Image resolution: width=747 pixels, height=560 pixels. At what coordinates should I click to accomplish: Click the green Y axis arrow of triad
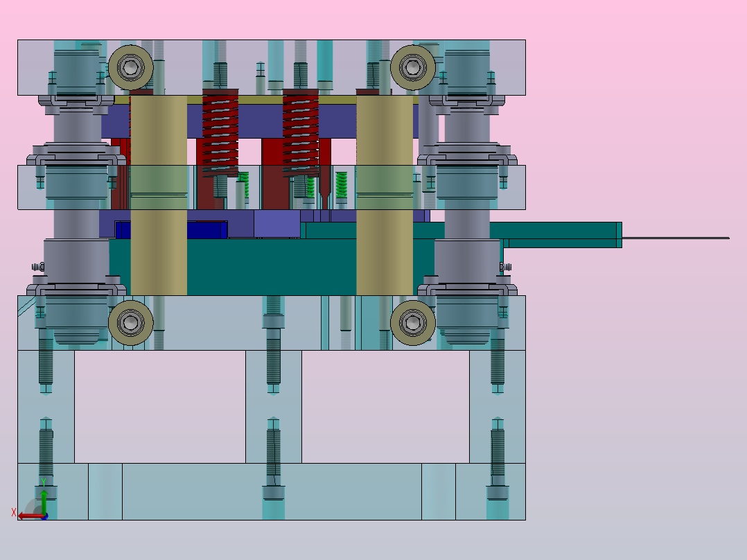point(44,500)
